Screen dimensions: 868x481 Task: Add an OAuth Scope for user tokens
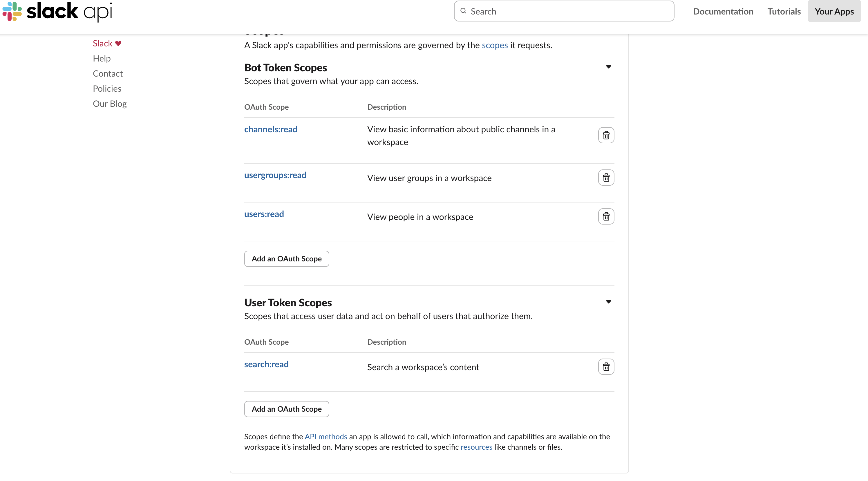[286, 409]
